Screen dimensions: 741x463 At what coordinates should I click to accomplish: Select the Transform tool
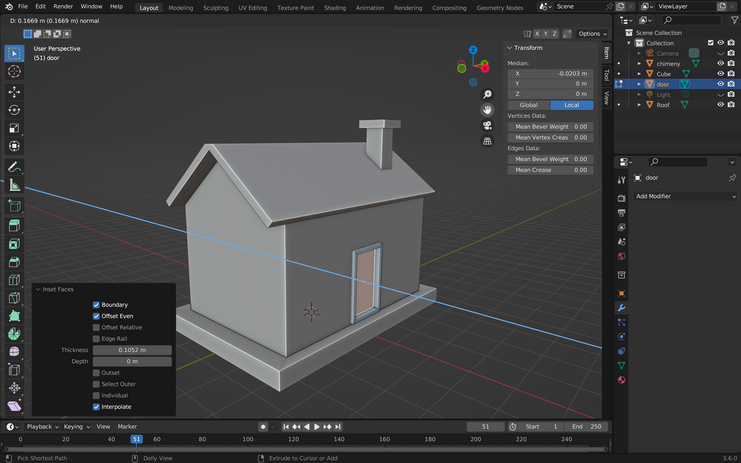click(14, 146)
